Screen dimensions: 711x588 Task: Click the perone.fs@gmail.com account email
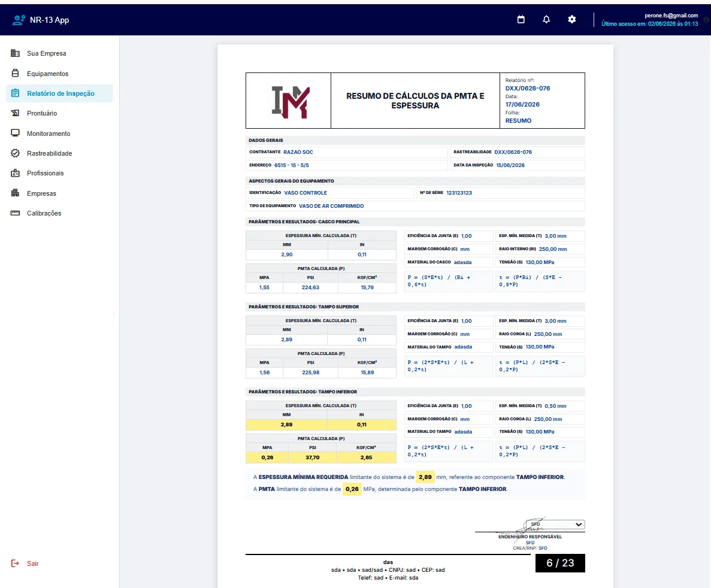click(671, 16)
